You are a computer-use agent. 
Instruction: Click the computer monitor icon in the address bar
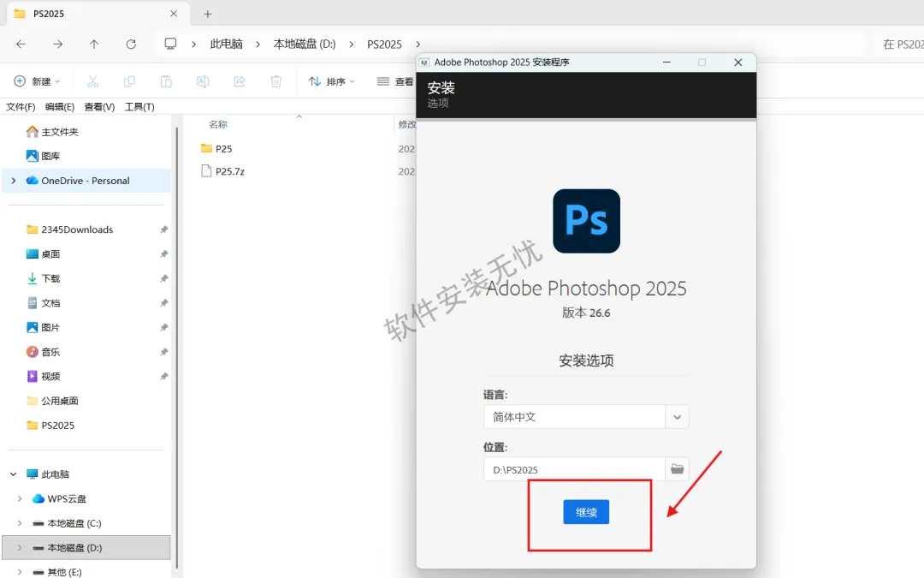(x=170, y=44)
